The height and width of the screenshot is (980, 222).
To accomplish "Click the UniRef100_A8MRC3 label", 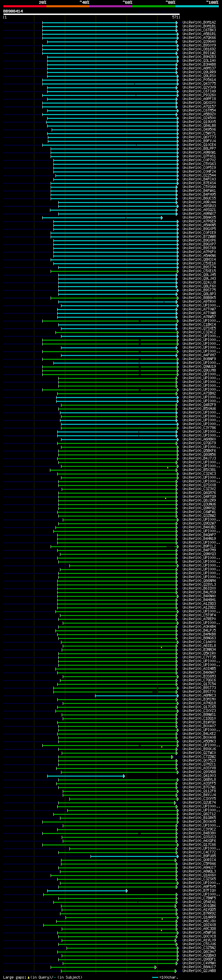I will pyautogui.click(x=199, y=695).
